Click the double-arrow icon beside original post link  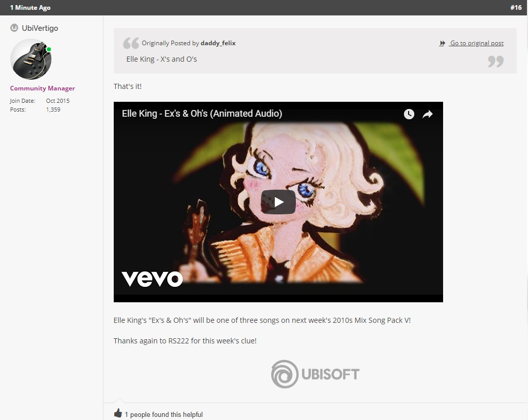(x=442, y=43)
